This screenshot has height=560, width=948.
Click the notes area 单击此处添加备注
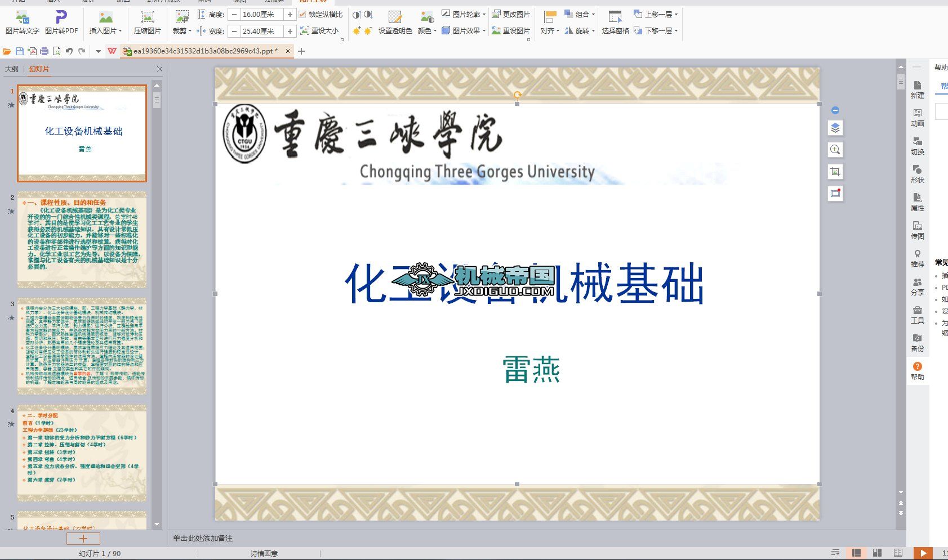pos(203,539)
